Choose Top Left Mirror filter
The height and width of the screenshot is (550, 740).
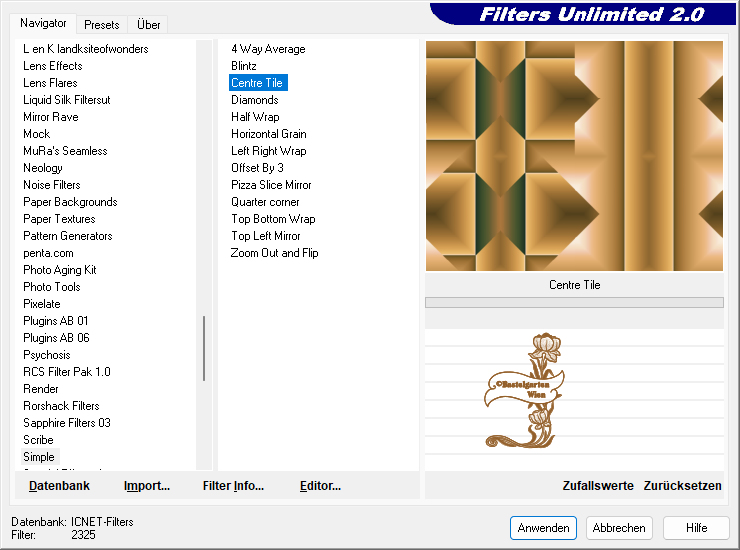(265, 236)
